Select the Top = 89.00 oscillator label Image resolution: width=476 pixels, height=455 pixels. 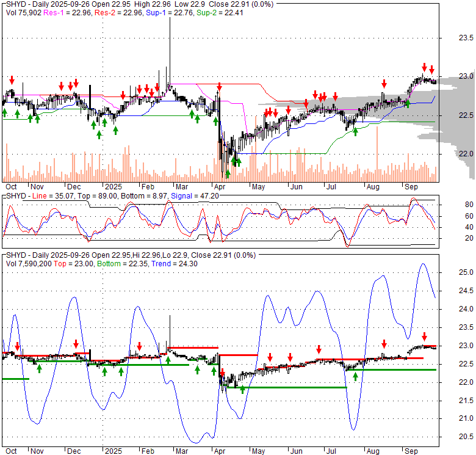(97, 196)
